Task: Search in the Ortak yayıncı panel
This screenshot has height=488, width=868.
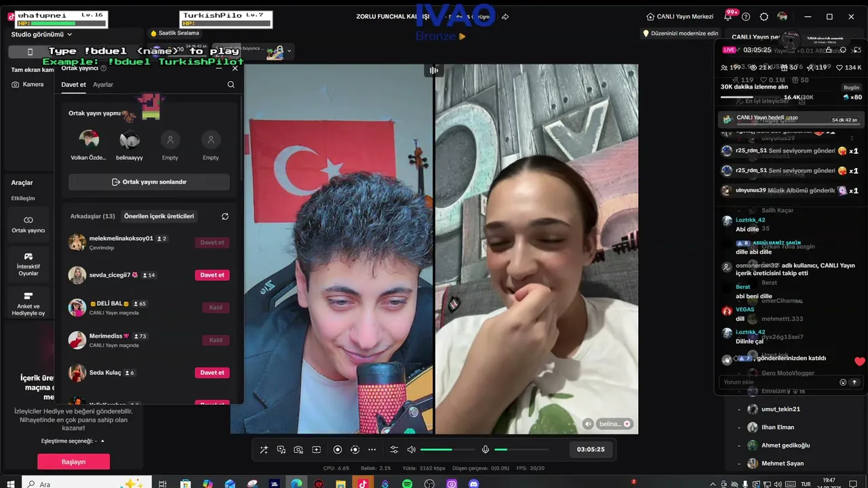Action: click(231, 85)
